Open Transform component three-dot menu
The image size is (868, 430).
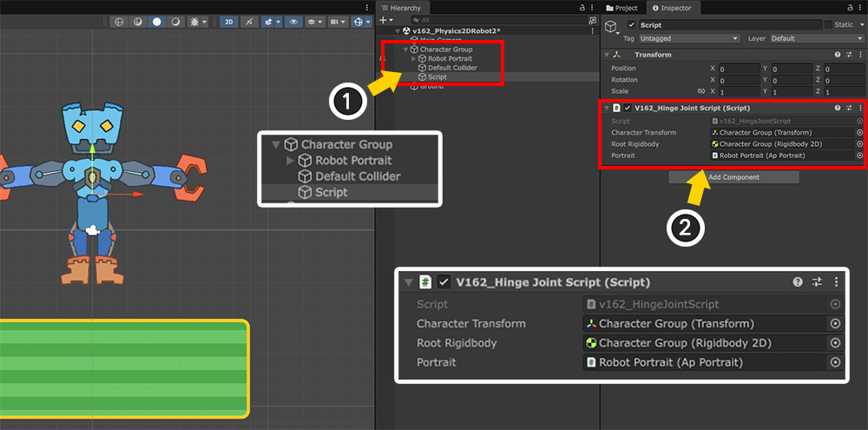tap(859, 55)
